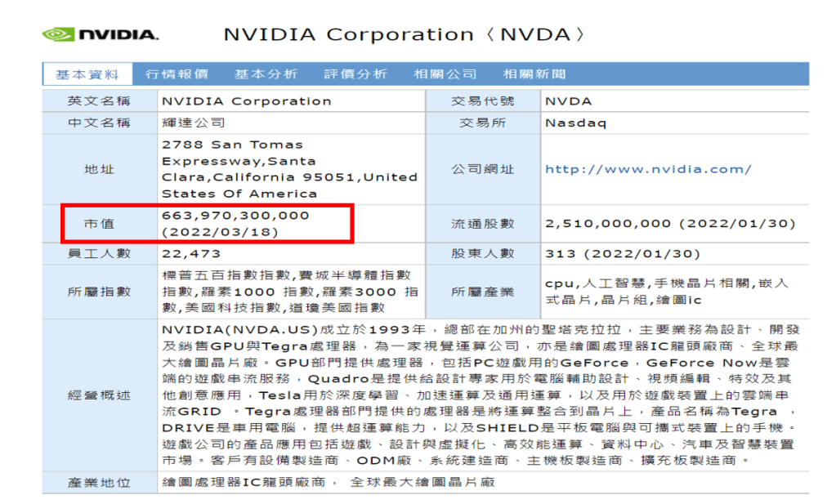Open the http://www.nvidia.com/ link

(648, 169)
